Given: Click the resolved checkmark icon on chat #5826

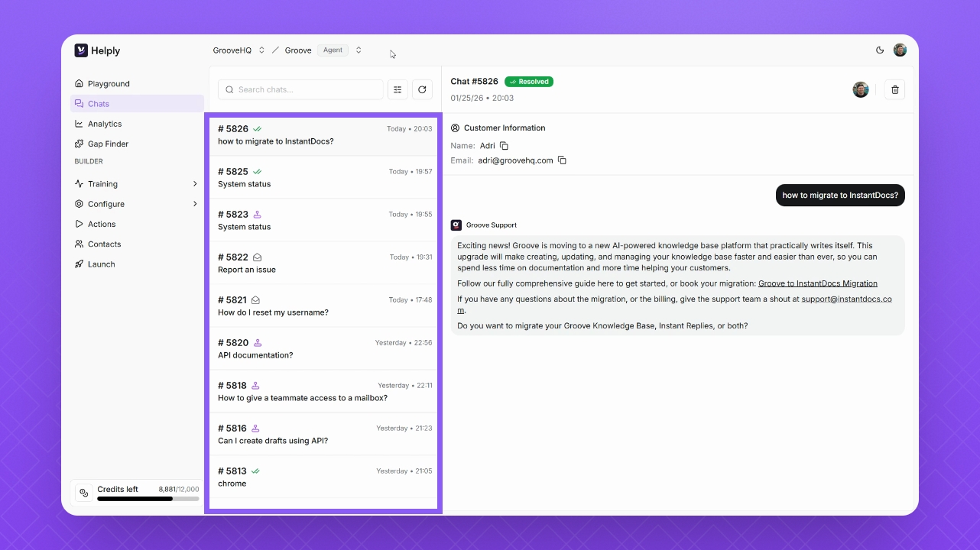Looking at the screenshot, I should click(x=258, y=129).
